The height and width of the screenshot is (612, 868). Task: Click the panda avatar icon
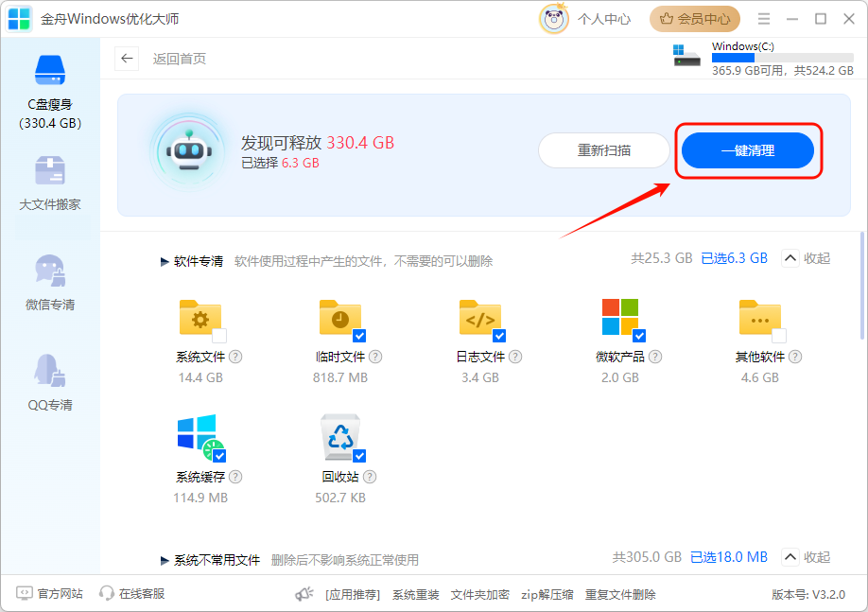[553, 19]
